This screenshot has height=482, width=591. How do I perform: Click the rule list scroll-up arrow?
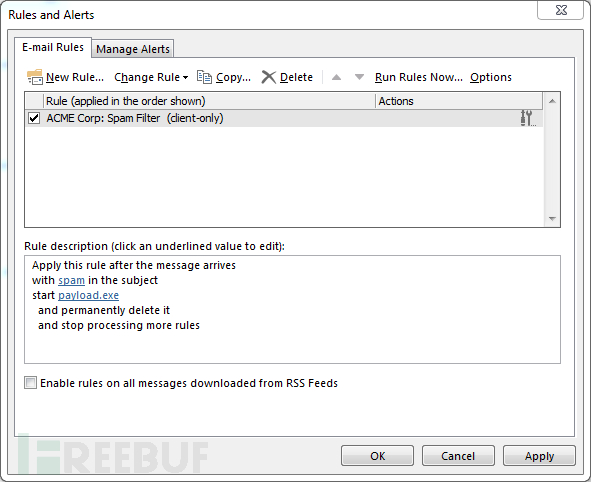[552, 101]
